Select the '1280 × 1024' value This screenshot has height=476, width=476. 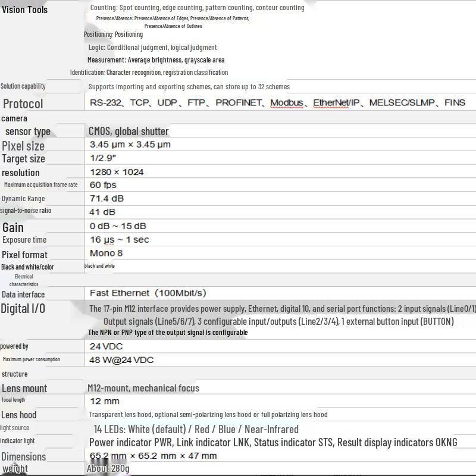tap(117, 172)
